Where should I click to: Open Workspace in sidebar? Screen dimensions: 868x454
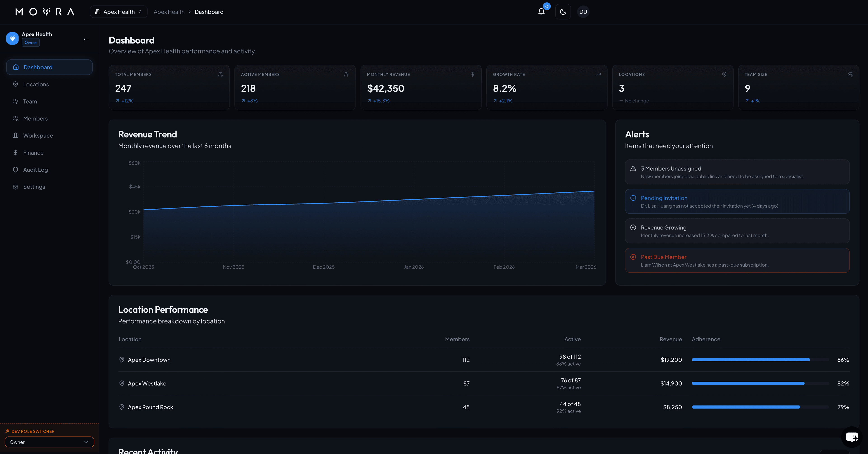49,135
